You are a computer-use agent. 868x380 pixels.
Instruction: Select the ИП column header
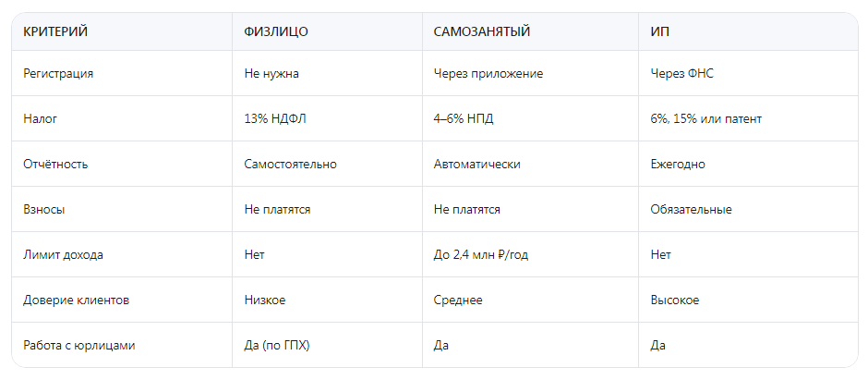click(x=660, y=31)
